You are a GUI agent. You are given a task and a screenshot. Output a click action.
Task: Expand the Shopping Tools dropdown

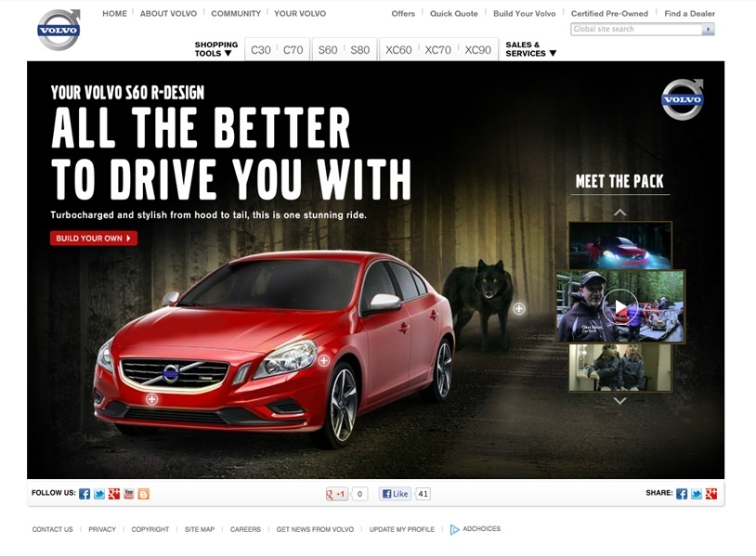[x=216, y=48]
